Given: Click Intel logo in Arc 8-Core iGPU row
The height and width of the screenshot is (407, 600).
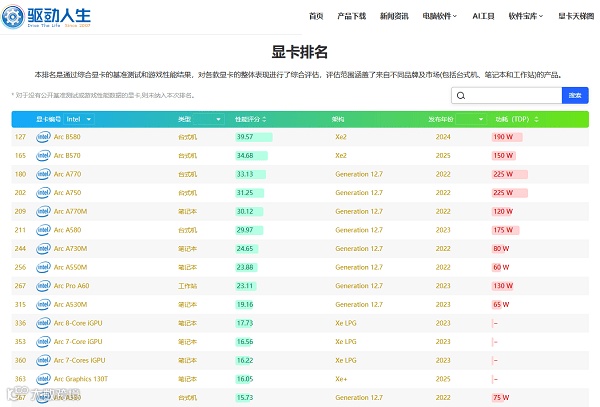Looking at the screenshot, I should click(43, 323).
